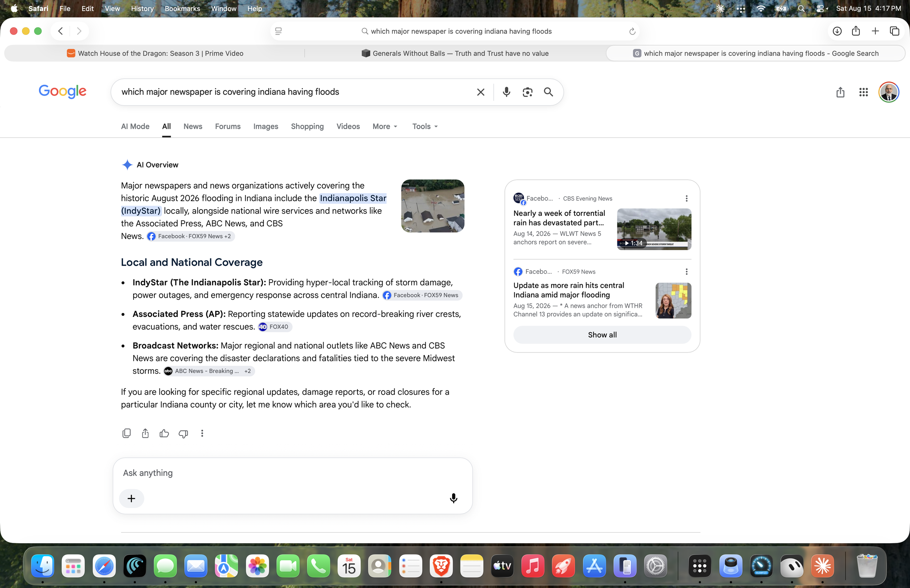910x588 pixels.
Task: Open Facebook FOX59 News chip in IndyStar bullet
Action: [422, 295]
